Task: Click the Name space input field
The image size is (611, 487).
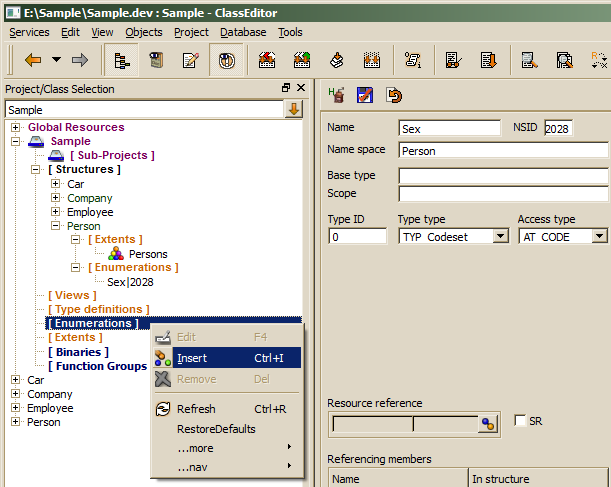Action: pyautogui.click(x=503, y=151)
